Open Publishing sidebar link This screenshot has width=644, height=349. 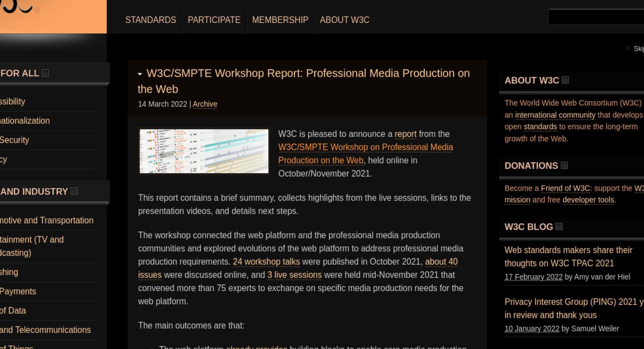[9, 272]
